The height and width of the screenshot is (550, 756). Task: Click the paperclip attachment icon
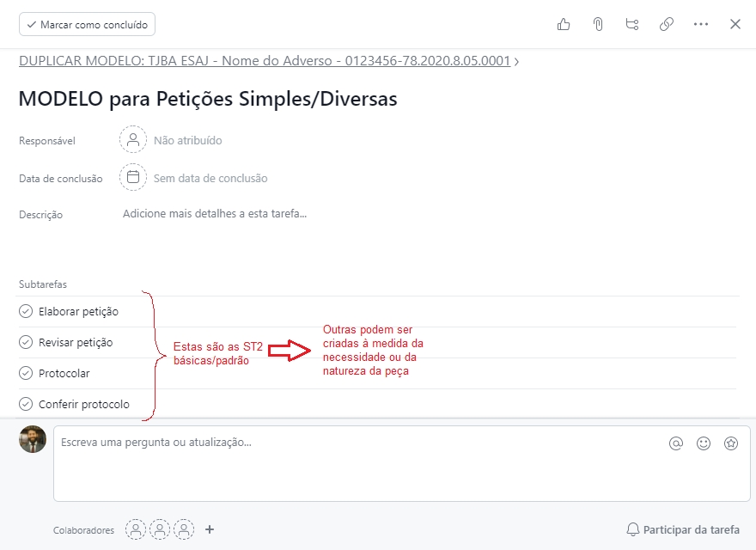click(x=598, y=24)
